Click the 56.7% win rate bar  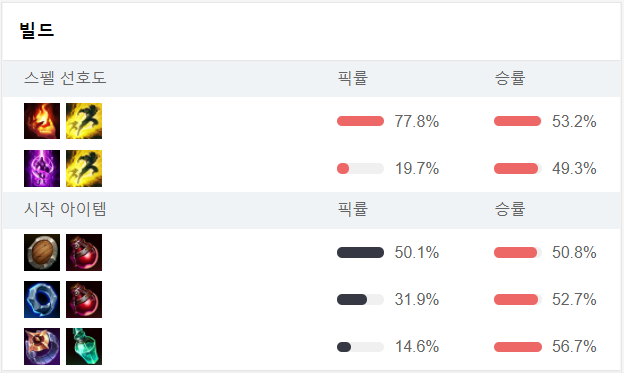tap(518, 347)
